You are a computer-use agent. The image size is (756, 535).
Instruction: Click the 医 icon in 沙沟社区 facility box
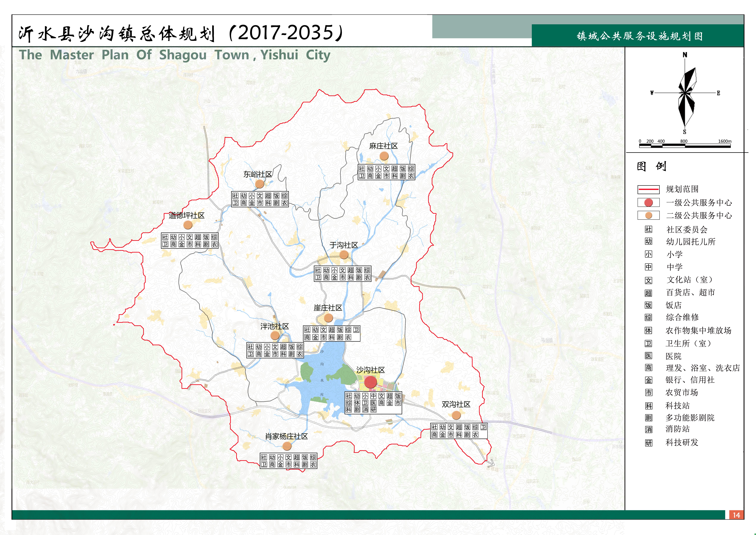pyautogui.click(x=373, y=403)
